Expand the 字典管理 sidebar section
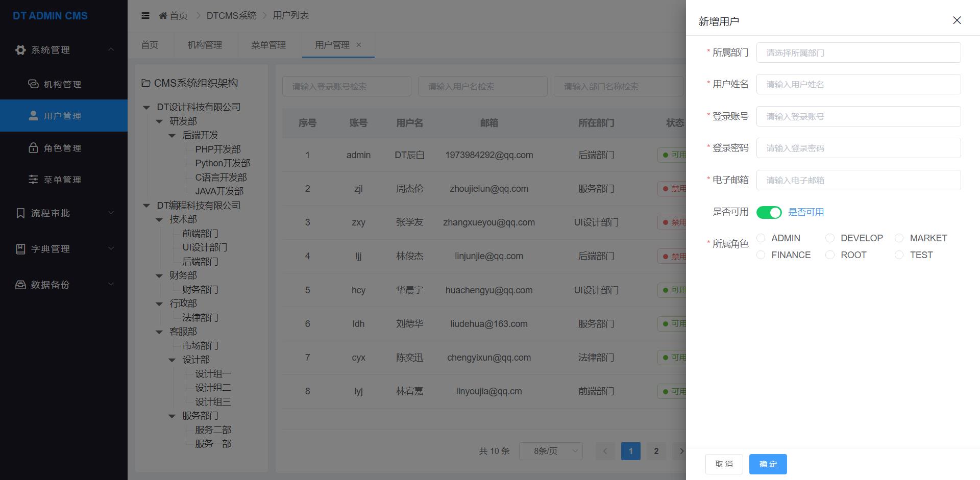Viewport: 980px width, 480px height. (111, 248)
